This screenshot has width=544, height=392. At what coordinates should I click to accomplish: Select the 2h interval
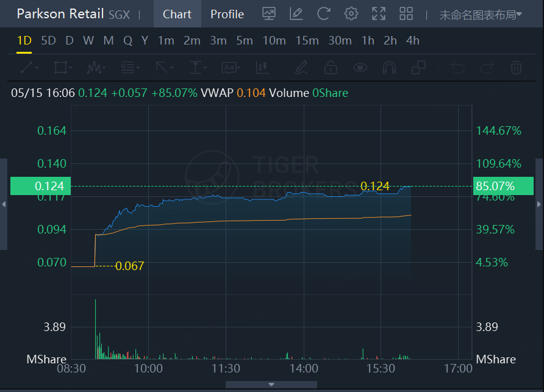[x=390, y=41]
